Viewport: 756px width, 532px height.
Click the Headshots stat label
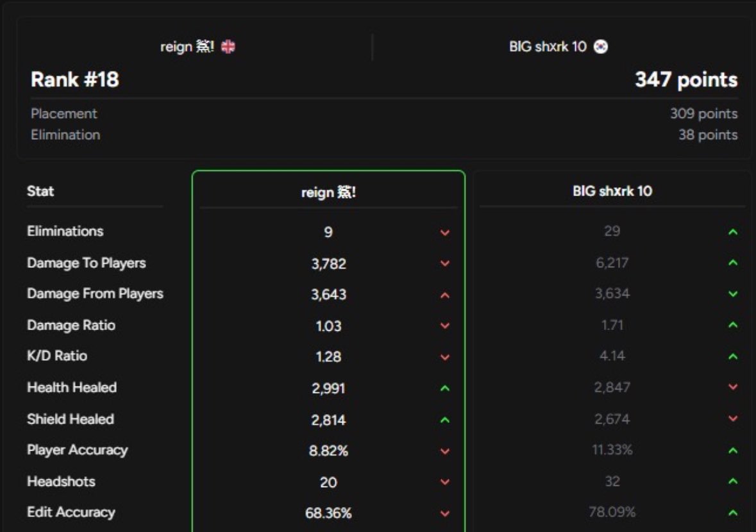coord(61,481)
